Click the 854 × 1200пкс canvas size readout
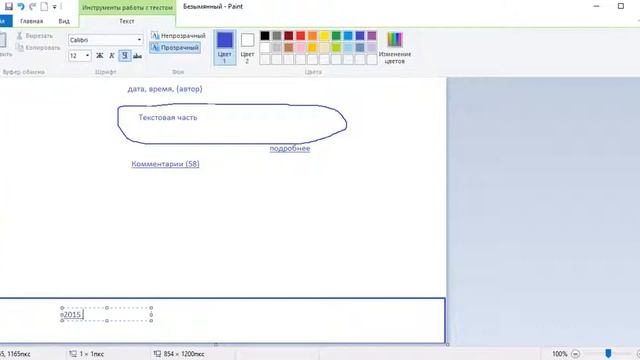 180,354
